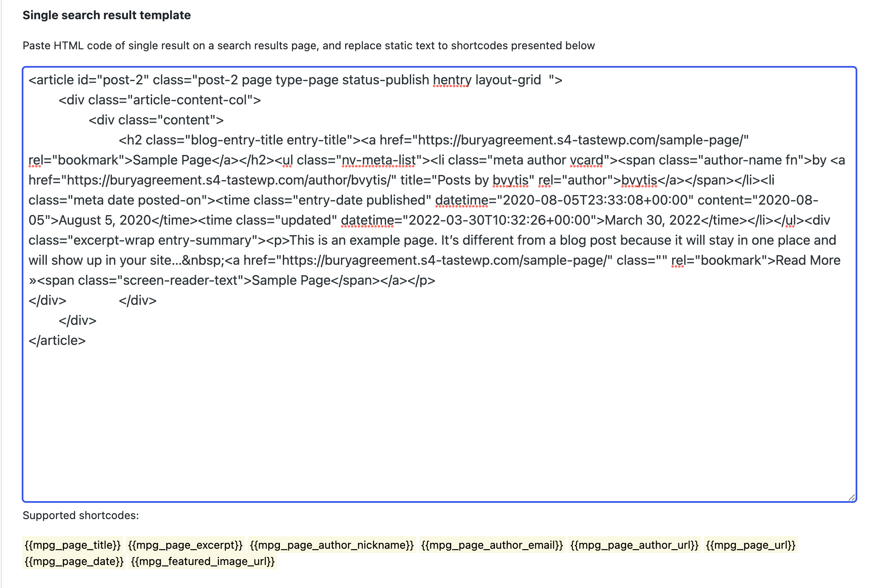Click the Sample Page title text in code
Viewport: 874px width, 588px height.
coord(172,160)
